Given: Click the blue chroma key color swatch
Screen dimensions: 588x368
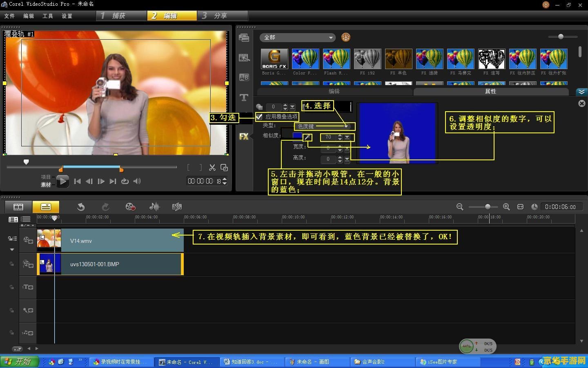Looking at the screenshot, I should [297, 136].
